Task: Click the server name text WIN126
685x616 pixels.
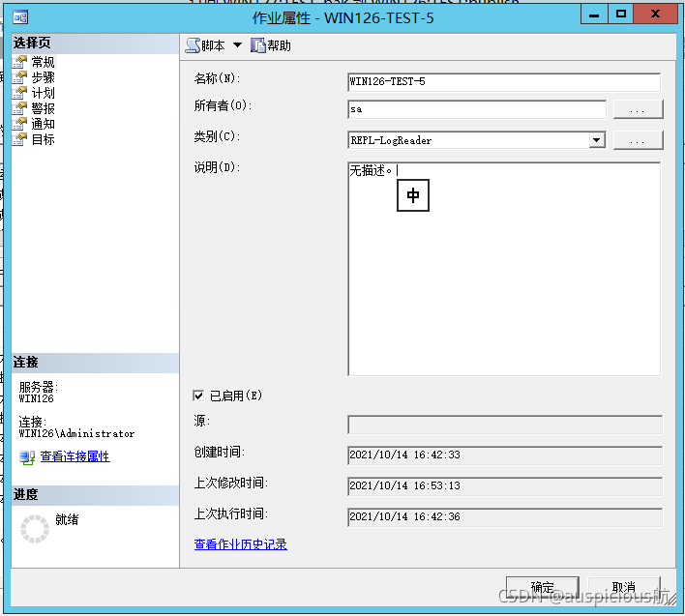Action: click(36, 399)
